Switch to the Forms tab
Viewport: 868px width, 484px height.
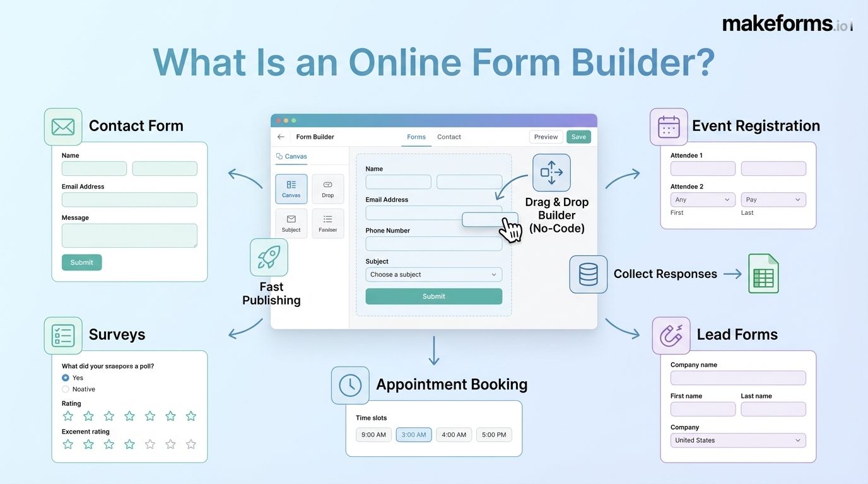tap(416, 137)
